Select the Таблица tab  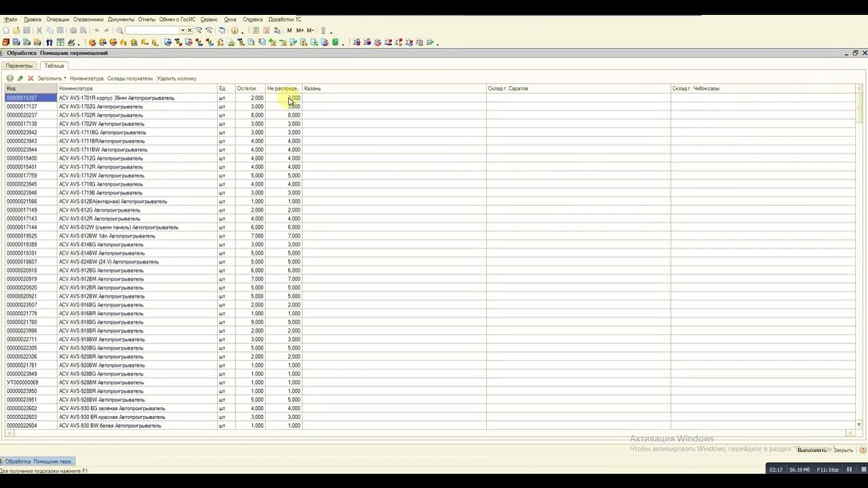pos(54,66)
